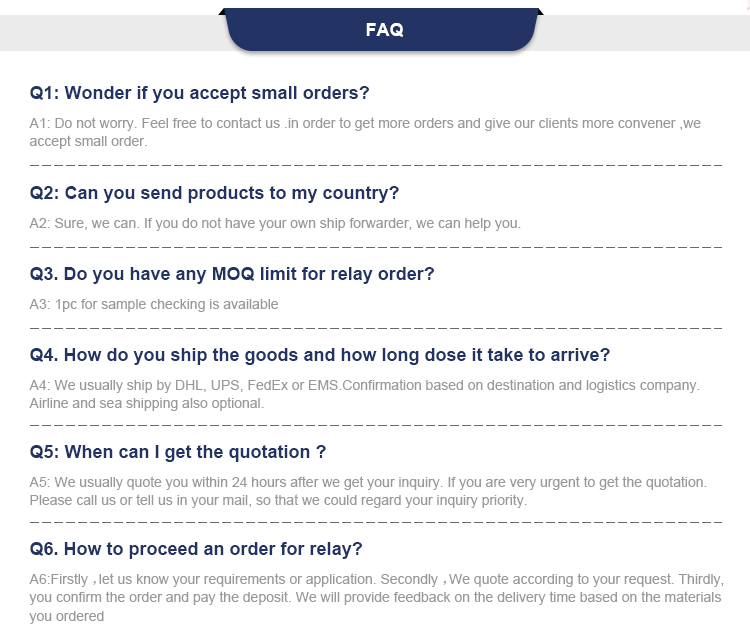Select the Q4 shipping goods question
Image resolution: width=750 pixels, height=643 pixels.
point(320,354)
